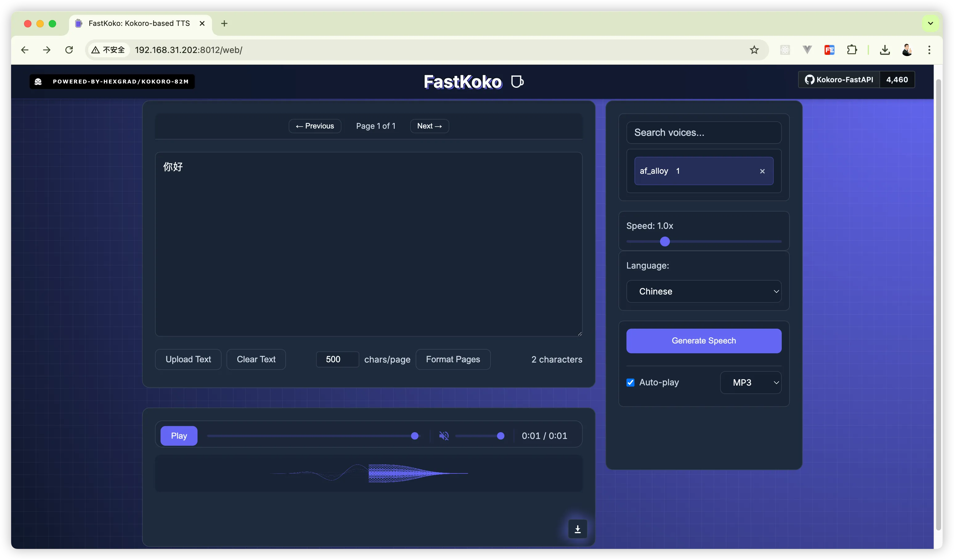Unmute audio with the speaker icon
This screenshot has width=954, height=560.
[x=444, y=436]
